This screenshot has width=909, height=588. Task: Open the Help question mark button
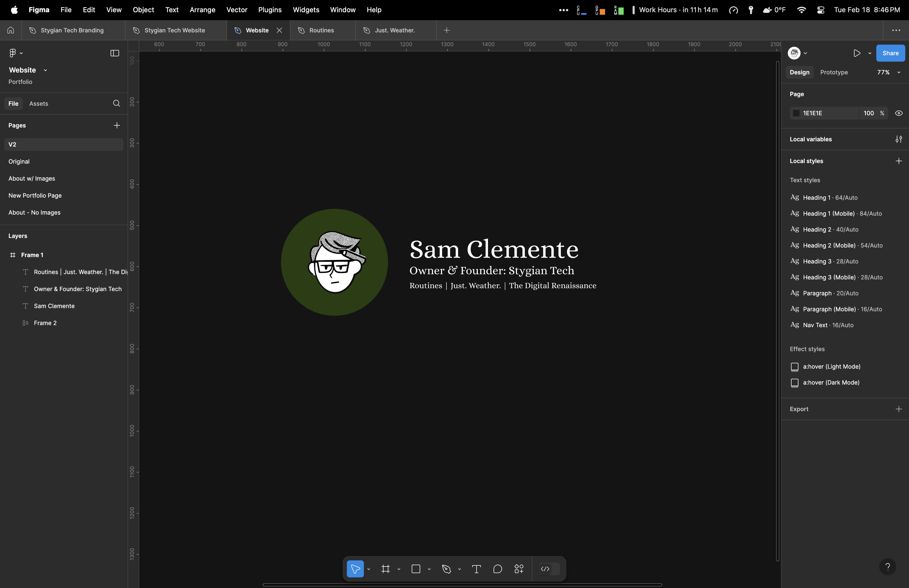(888, 567)
